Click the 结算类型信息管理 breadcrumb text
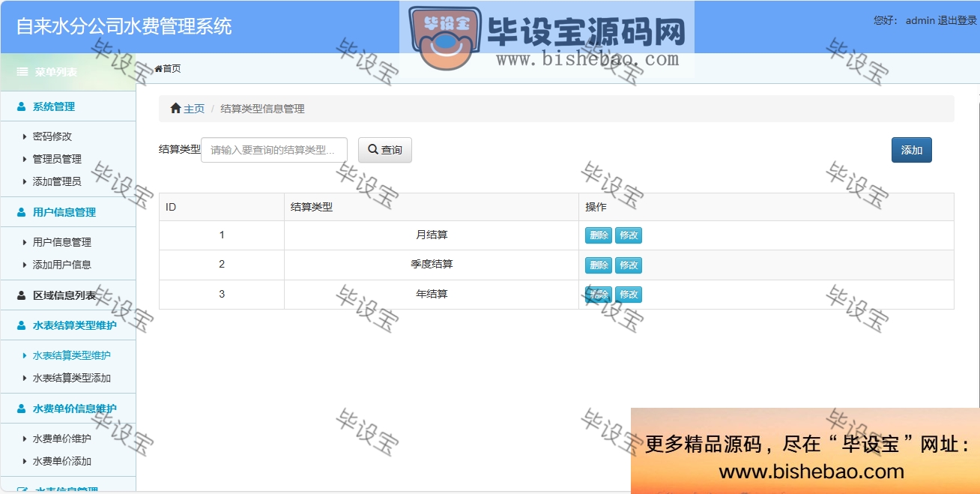Image resolution: width=980 pixels, height=494 pixels. (262, 109)
